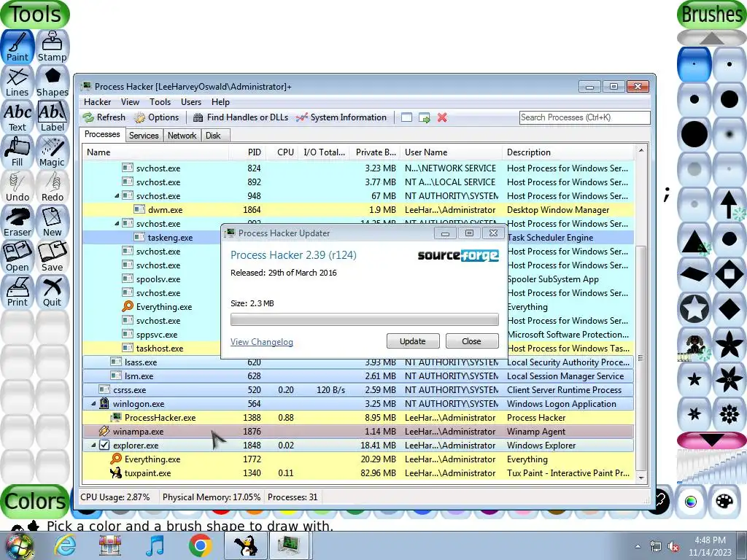
Task: Switch to the Network tab
Action: tap(182, 135)
